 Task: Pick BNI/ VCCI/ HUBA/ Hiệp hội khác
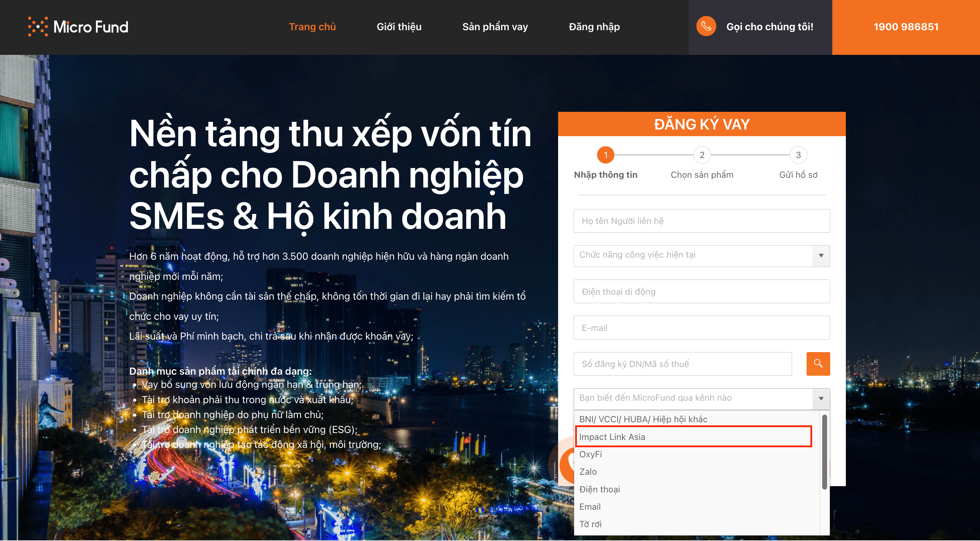pos(643,419)
